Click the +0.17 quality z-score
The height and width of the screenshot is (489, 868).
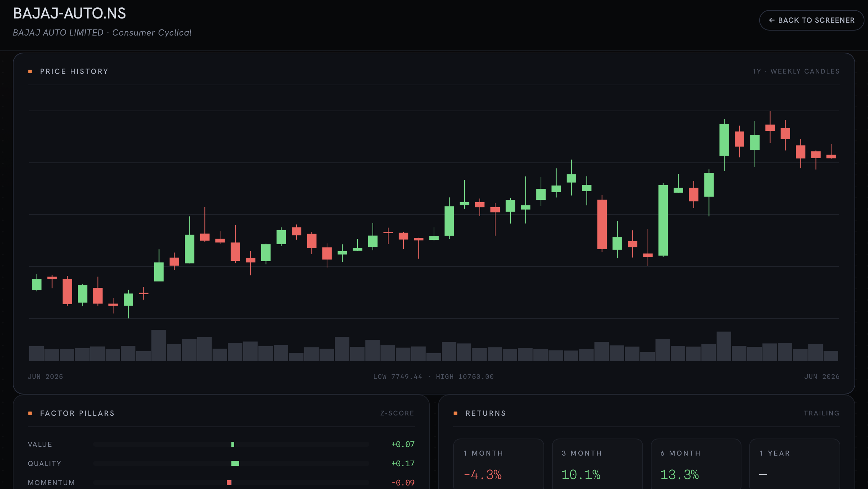(403, 463)
